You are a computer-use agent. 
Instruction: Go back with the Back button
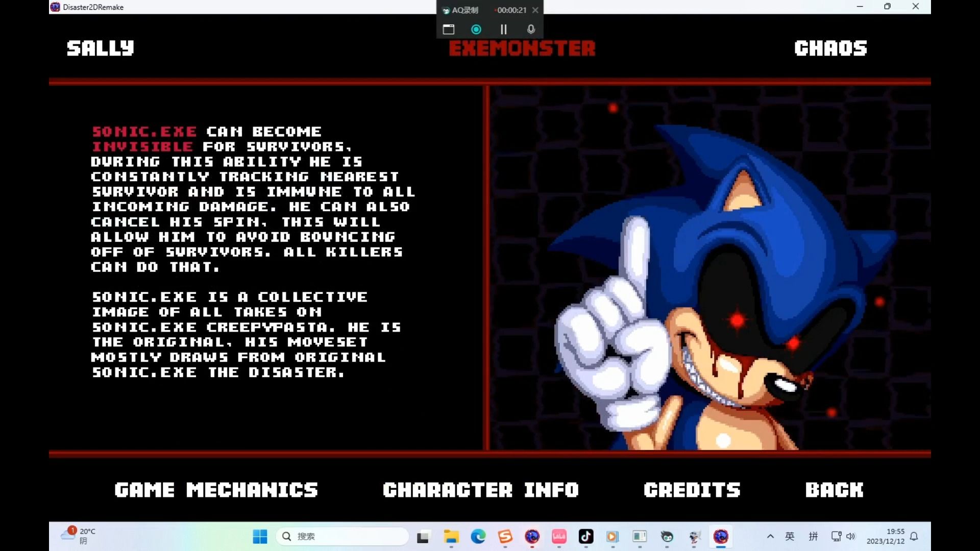[835, 490]
